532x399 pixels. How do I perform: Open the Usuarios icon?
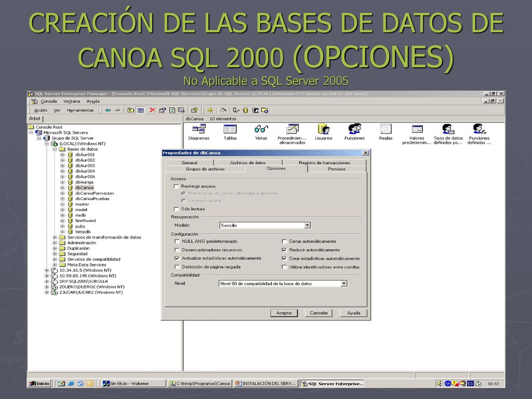point(323,132)
